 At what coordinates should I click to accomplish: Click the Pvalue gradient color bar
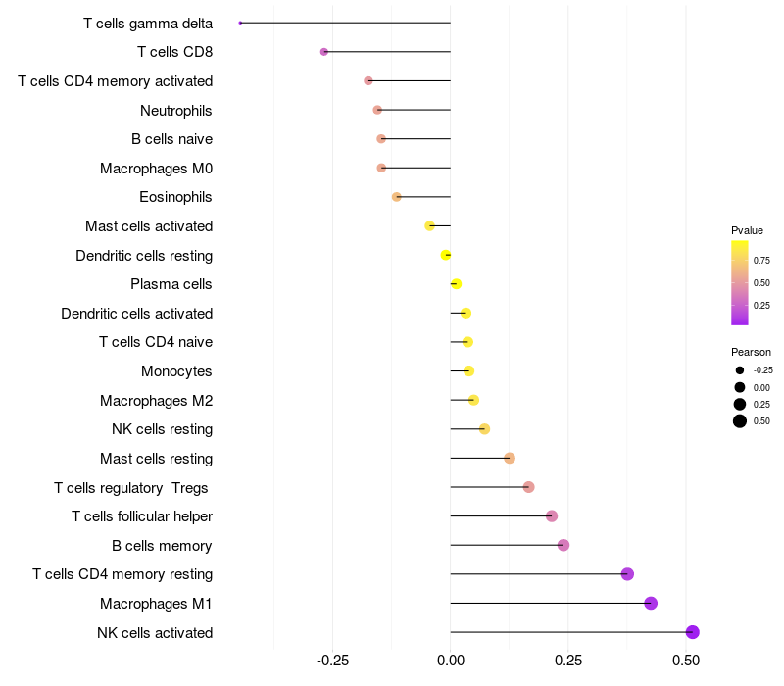point(740,282)
